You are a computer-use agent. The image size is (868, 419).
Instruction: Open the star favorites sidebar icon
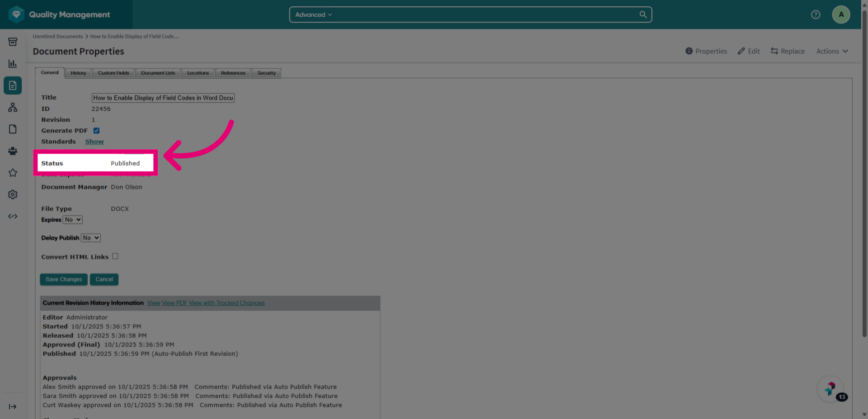pyautogui.click(x=13, y=173)
